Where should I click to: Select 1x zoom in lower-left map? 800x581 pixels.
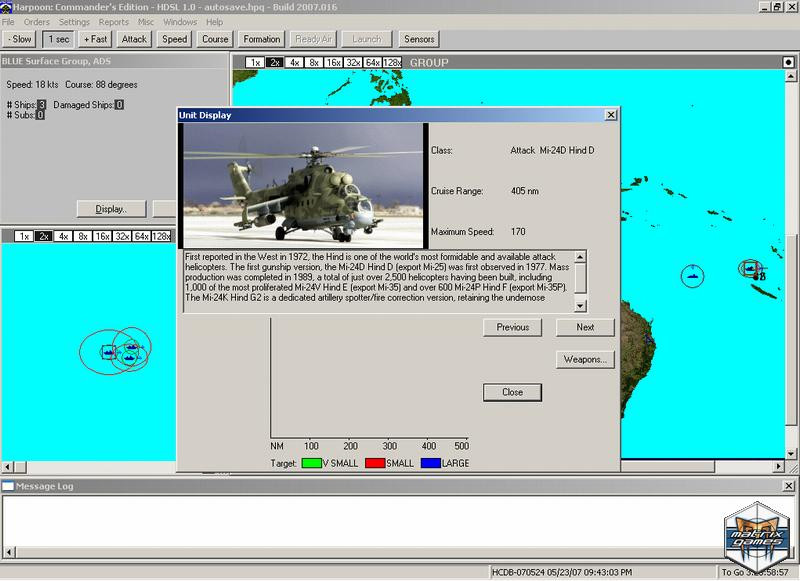pos(23,236)
